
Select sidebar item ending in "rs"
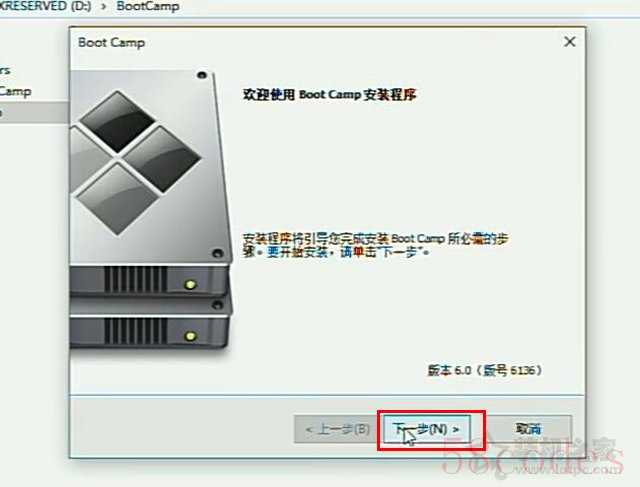coord(5,70)
